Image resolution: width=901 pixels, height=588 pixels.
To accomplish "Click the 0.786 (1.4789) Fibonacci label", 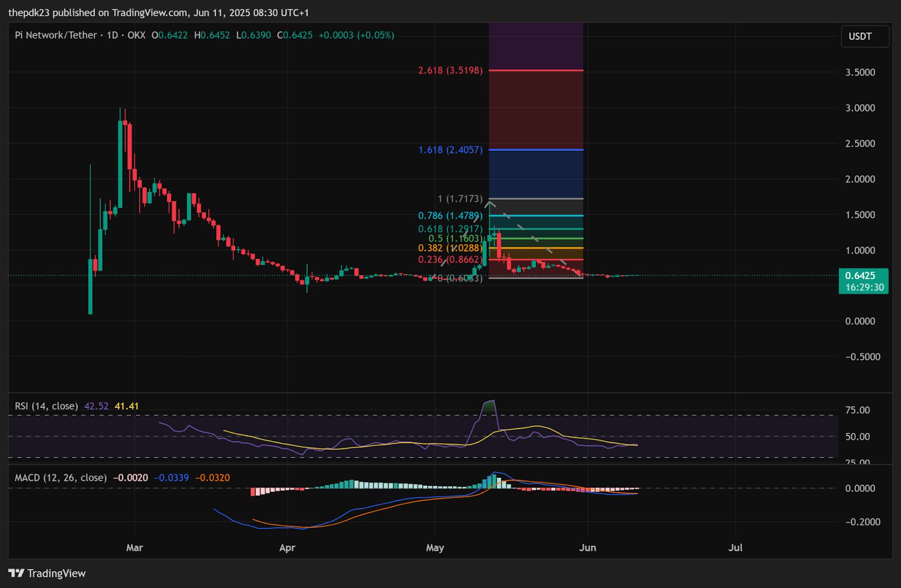I will coord(449,216).
